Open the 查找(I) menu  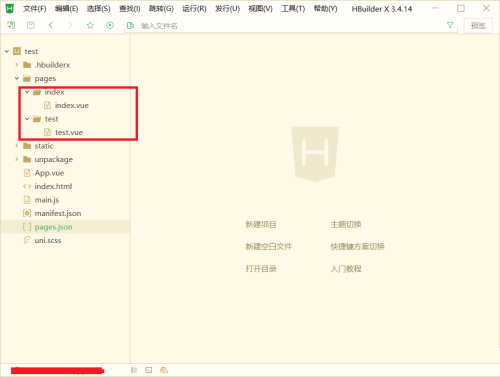tap(130, 9)
